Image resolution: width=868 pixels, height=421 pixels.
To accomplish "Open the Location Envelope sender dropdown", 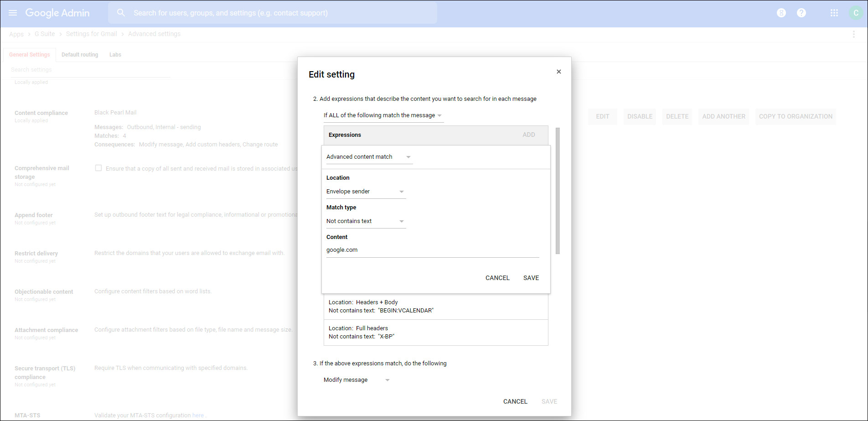I will (366, 192).
